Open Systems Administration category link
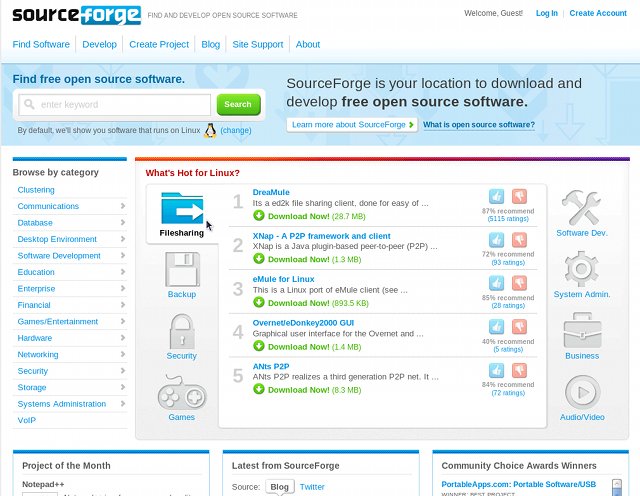 [62, 404]
